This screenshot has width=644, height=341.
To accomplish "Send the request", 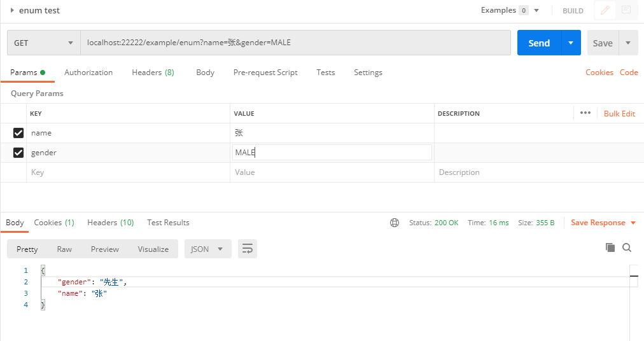I will click(x=539, y=43).
